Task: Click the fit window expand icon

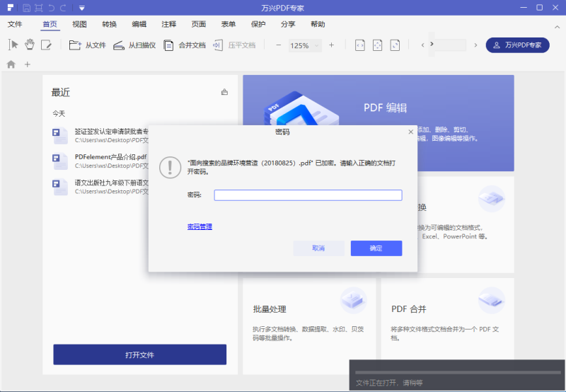Action: pos(395,45)
